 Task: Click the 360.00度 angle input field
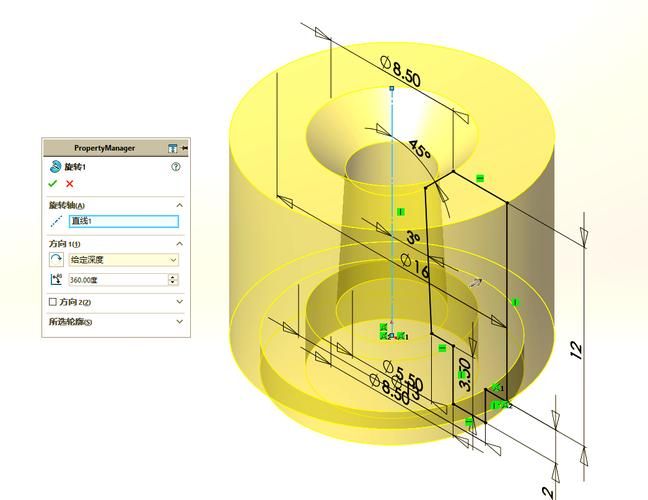pos(118,279)
